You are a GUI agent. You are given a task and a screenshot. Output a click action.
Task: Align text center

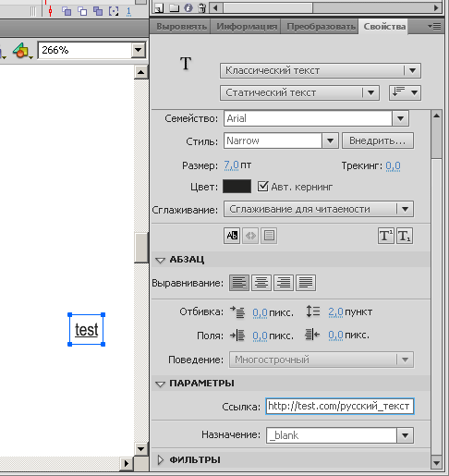coord(261,283)
